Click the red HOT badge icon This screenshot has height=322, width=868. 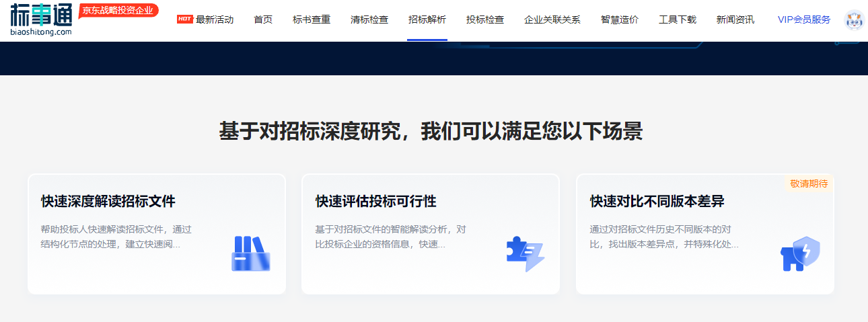185,19
